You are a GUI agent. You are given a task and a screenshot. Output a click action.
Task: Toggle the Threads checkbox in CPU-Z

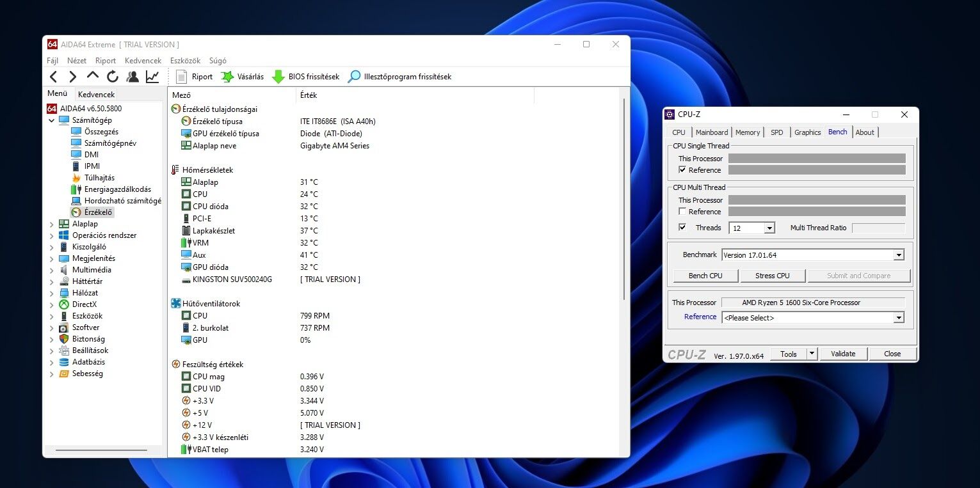[682, 228]
